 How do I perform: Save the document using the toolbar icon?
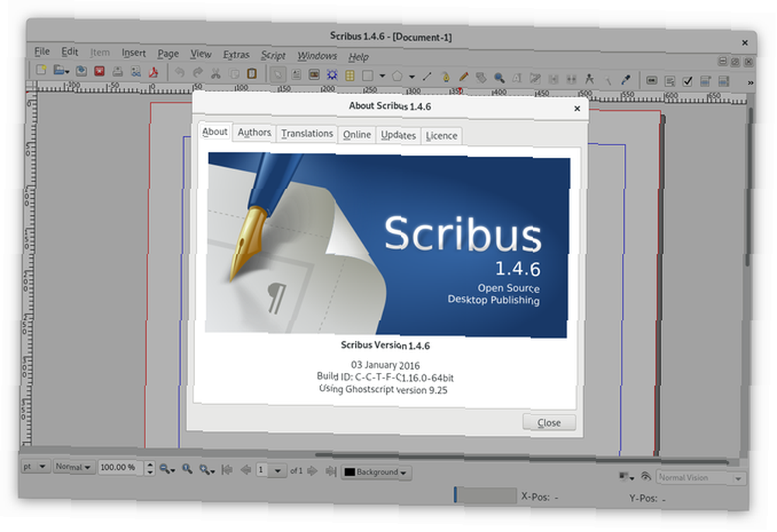[82, 71]
